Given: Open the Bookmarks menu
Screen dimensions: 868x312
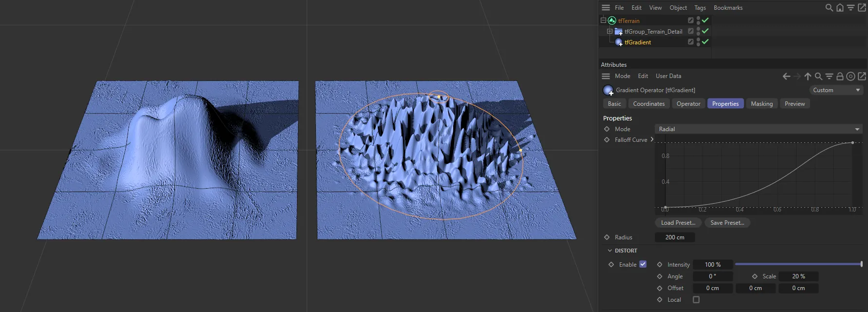Looking at the screenshot, I should 728,8.
